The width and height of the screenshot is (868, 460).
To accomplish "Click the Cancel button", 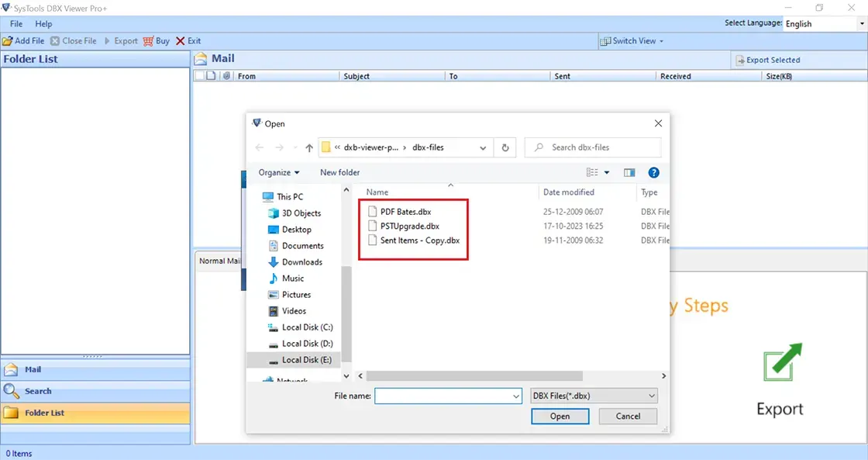I will pos(628,417).
